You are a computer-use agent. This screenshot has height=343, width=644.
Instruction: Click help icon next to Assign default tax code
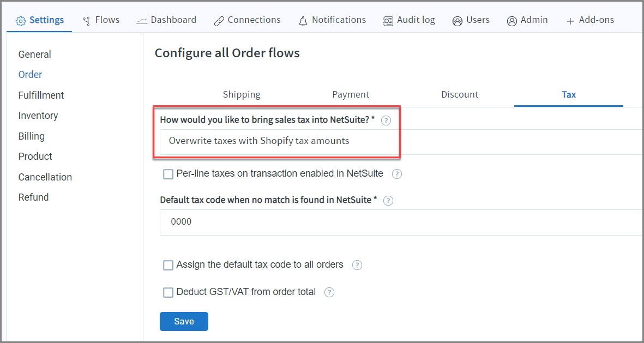coord(357,266)
